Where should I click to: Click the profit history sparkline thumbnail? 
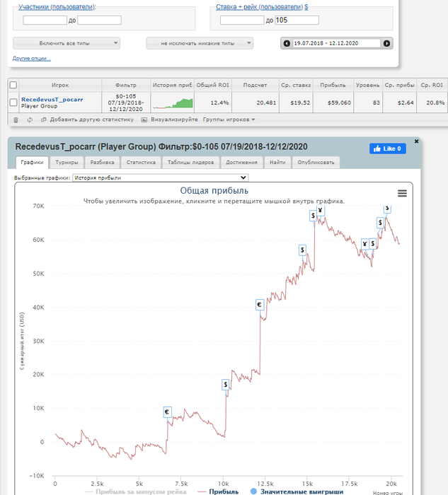[x=173, y=103]
